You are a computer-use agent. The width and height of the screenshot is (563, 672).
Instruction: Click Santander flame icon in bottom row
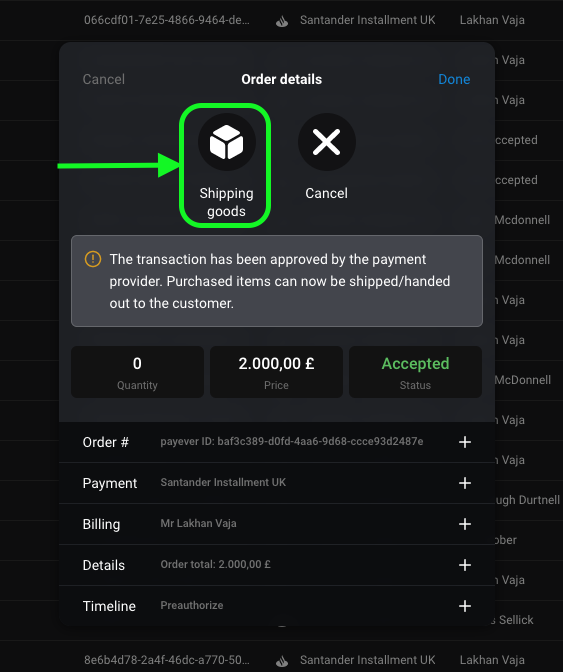[x=282, y=660]
